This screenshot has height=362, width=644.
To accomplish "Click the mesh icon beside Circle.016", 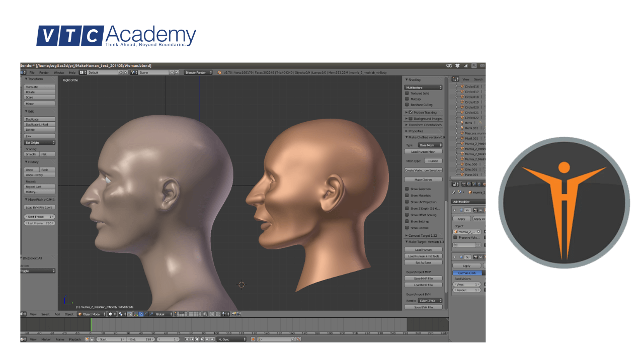I will click(462, 87).
